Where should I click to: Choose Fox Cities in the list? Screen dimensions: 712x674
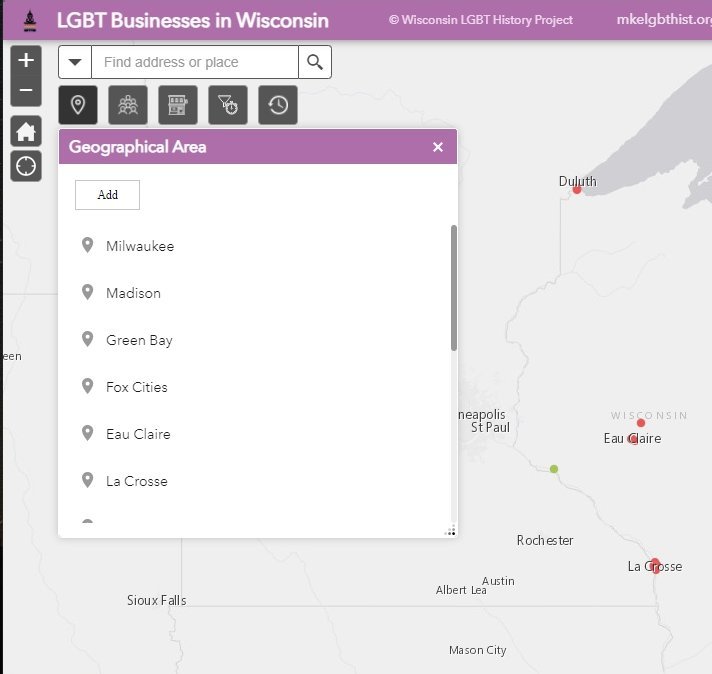tap(136, 387)
